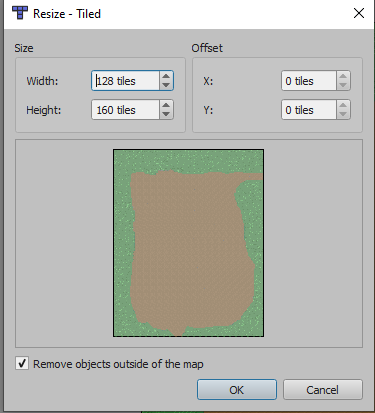This screenshot has width=375, height=413.
Task: Confirm resize with OK button
Action: [x=237, y=390]
